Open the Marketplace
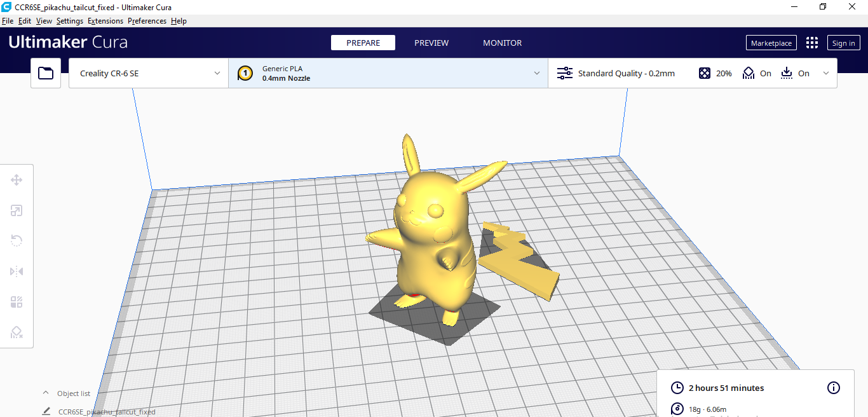The height and width of the screenshot is (417, 868). pos(771,43)
